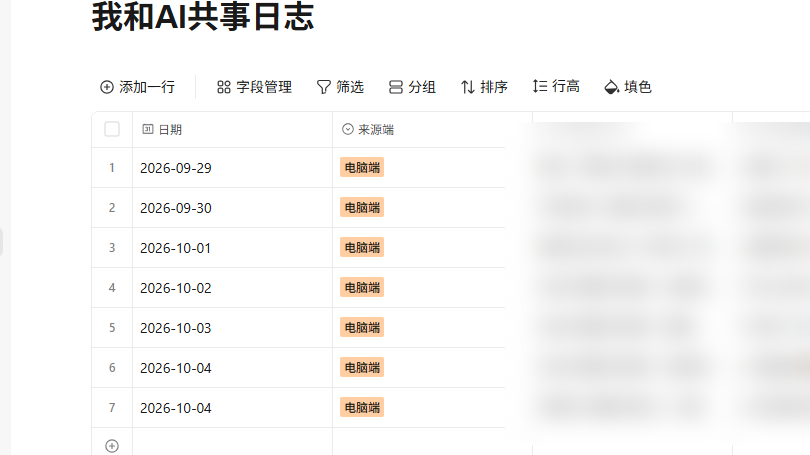Click the date cell 2026-10-04 in row 6
This screenshot has height=455, width=810.
pyautogui.click(x=232, y=368)
